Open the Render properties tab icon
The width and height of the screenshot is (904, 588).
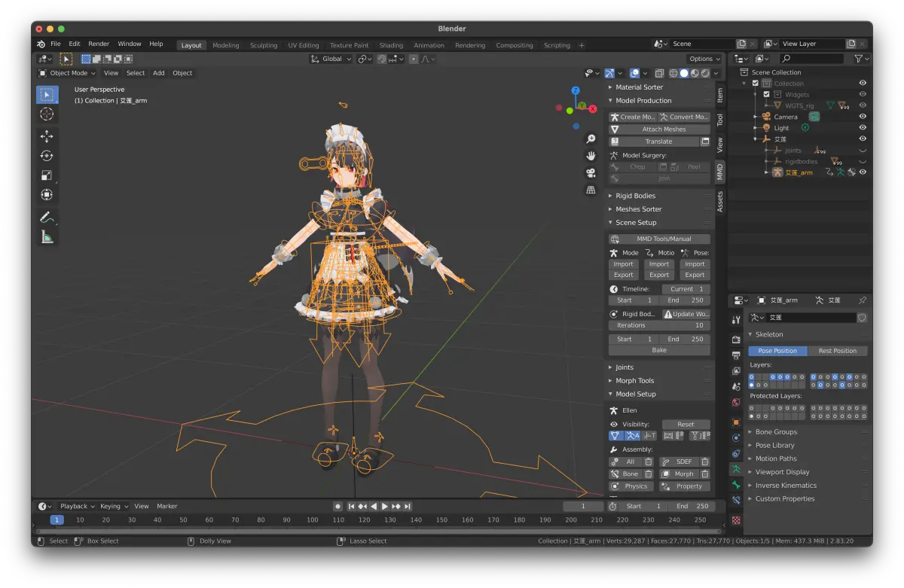point(736,340)
